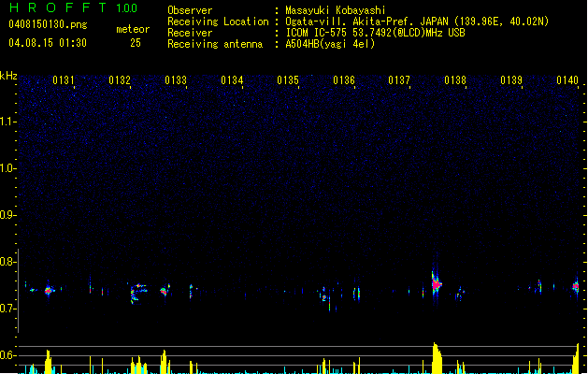This screenshot has width=588, height=374.
Task: Click the Observer label
Action: 190,10
